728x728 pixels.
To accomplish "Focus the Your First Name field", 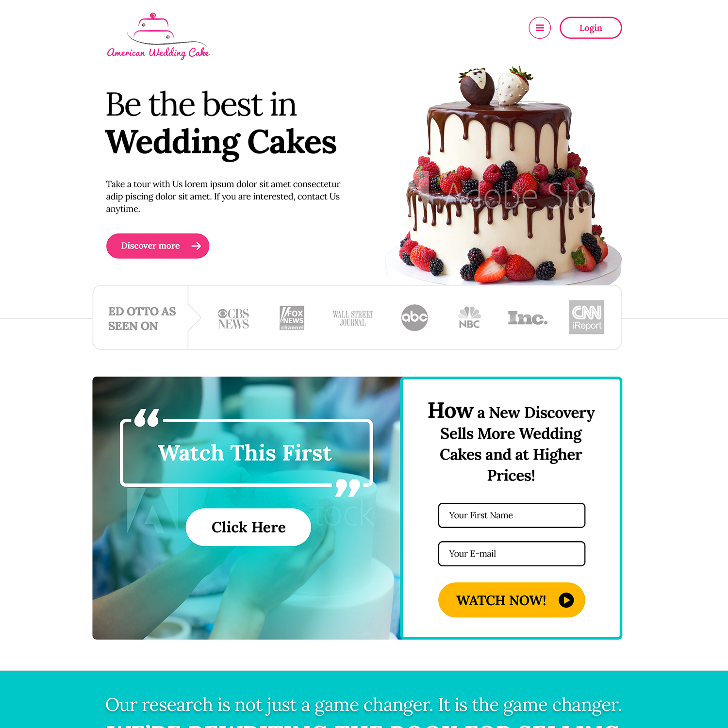I will coord(512,515).
